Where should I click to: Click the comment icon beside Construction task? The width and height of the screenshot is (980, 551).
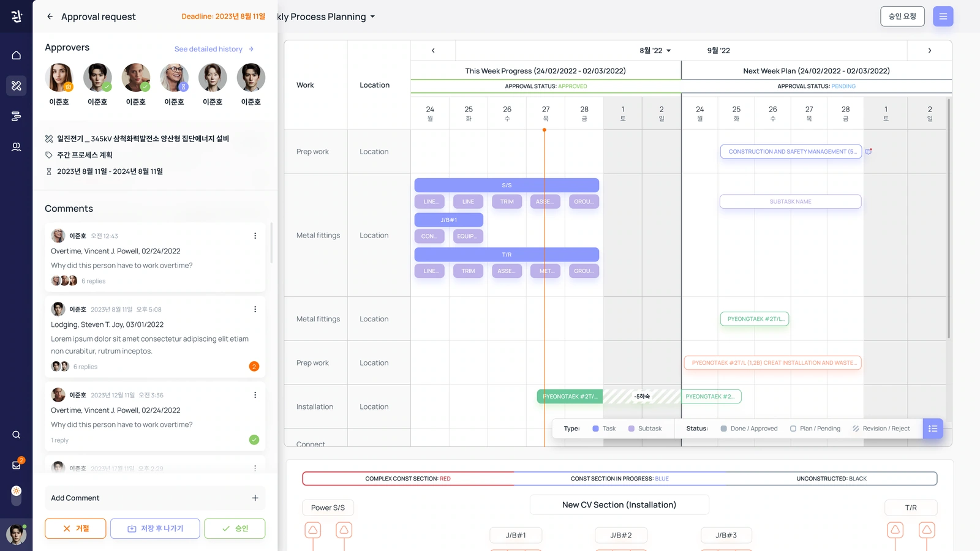(x=869, y=151)
